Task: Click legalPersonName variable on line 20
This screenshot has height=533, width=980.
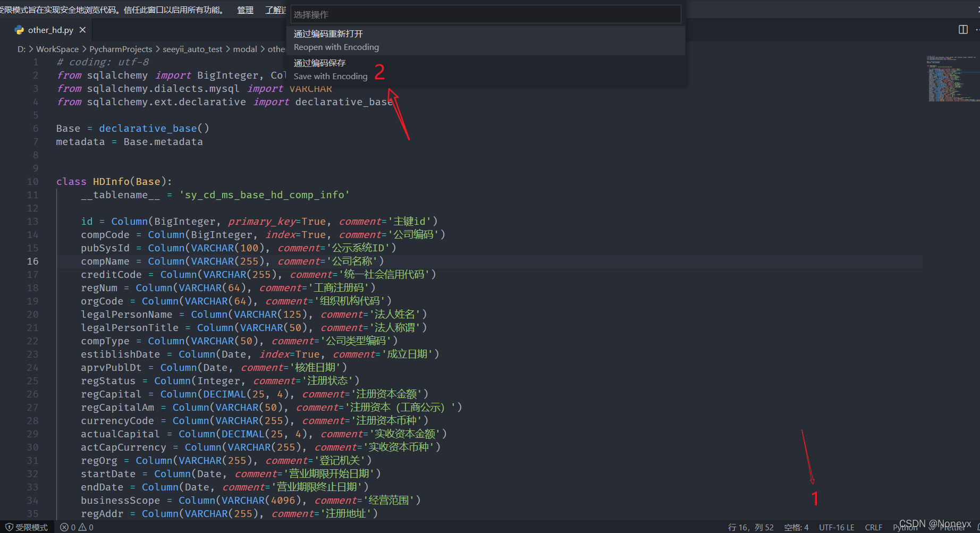Action: point(126,314)
